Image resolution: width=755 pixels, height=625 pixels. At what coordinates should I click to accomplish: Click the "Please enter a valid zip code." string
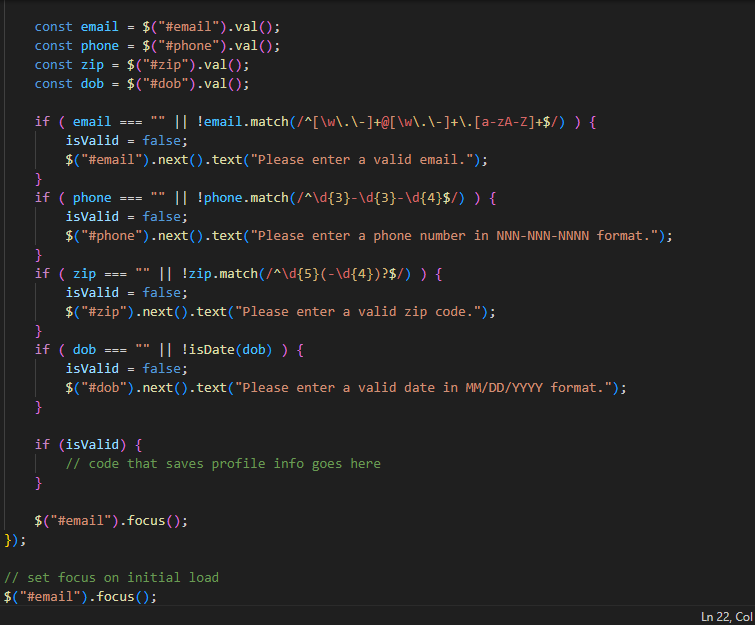tap(358, 312)
